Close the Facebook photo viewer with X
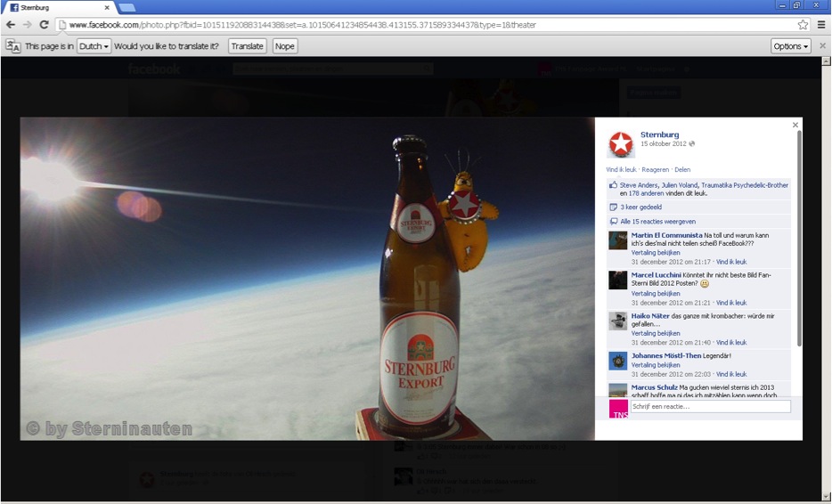 pos(795,126)
